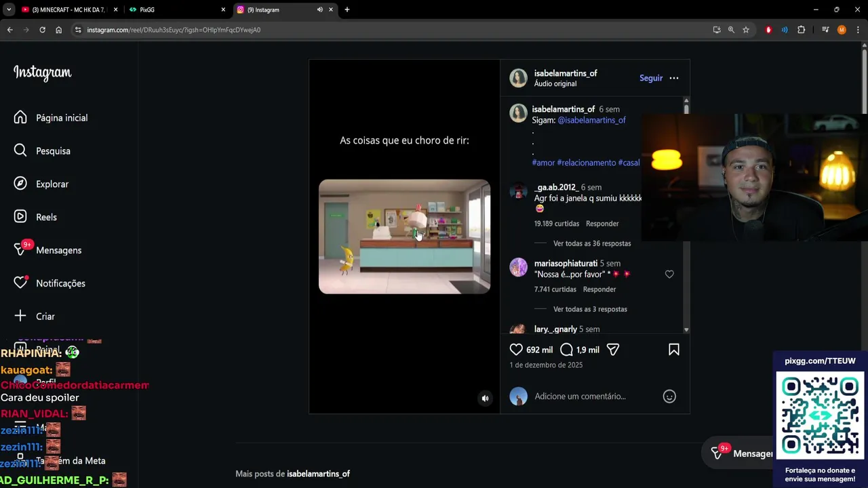Screen dimensions: 868x488
Task: Open Chrome three-dots menu
Action: click(858, 30)
